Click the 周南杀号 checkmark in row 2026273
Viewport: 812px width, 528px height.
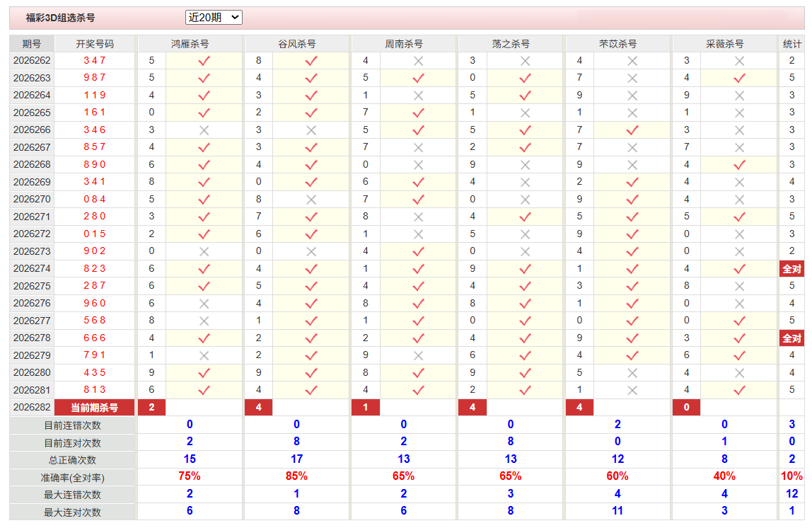point(419,251)
